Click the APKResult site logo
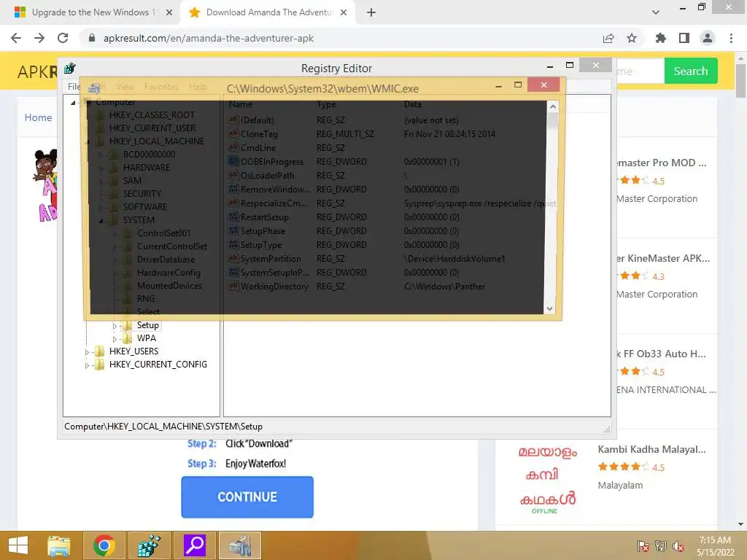This screenshot has height=560, width=747. point(37,72)
